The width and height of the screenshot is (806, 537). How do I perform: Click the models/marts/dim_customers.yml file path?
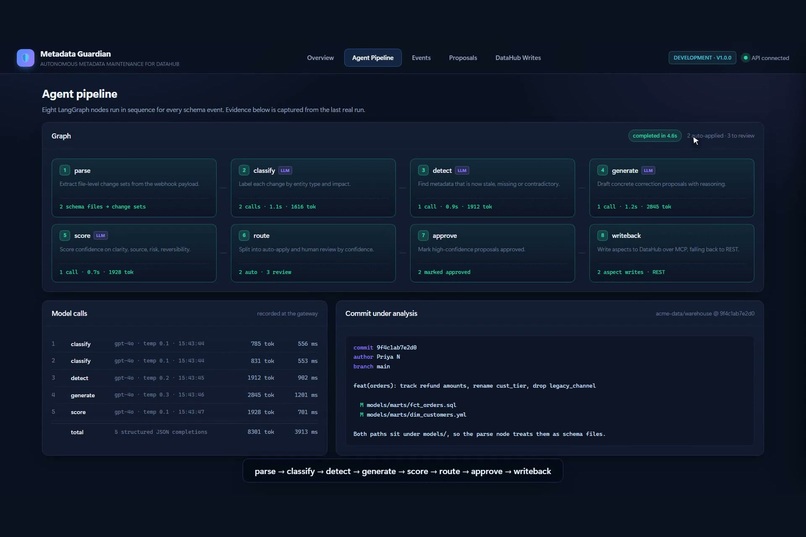(416, 415)
